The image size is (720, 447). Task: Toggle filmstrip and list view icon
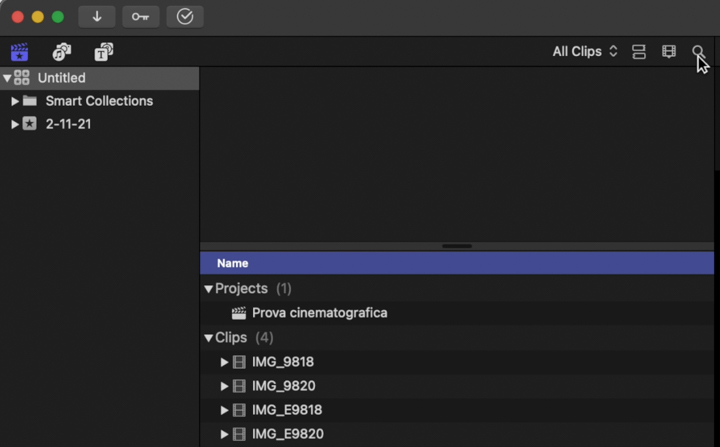click(x=669, y=51)
